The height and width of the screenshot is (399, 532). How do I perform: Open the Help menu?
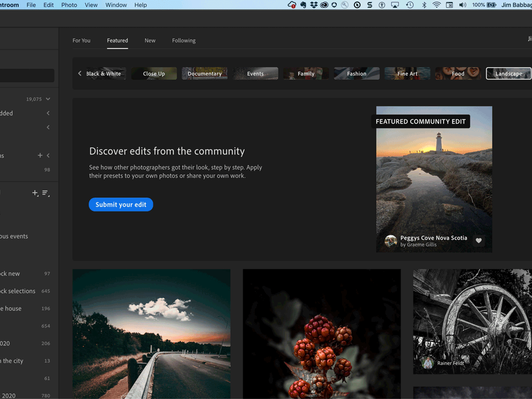tap(140, 5)
